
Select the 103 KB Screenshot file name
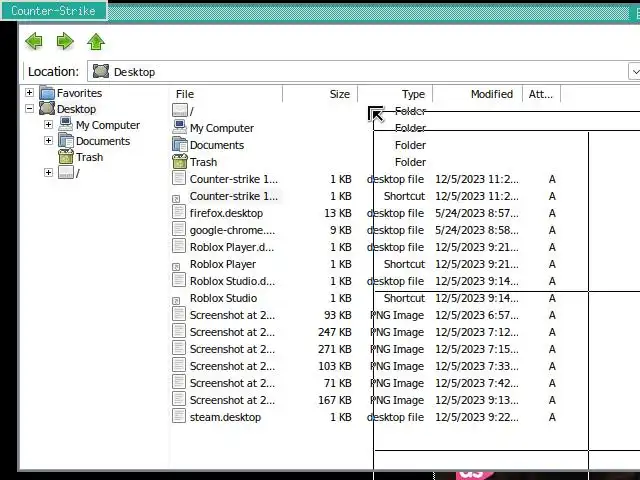[232, 367]
